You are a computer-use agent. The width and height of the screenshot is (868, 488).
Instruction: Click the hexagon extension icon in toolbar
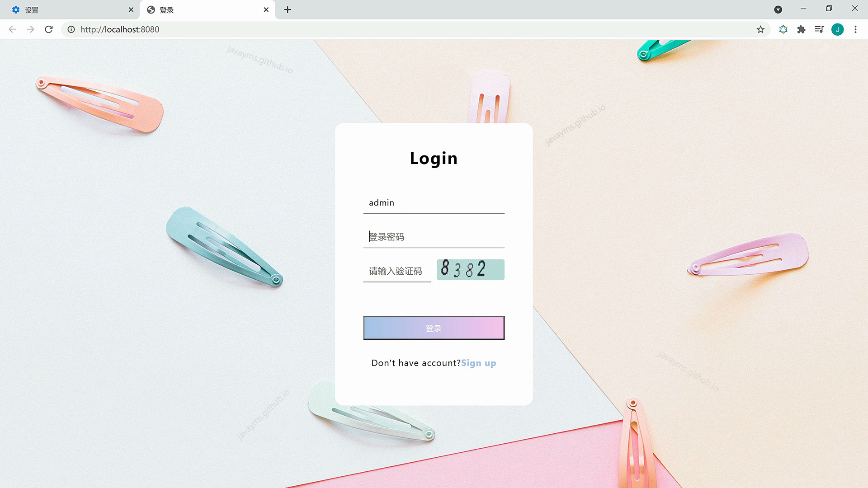click(783, 29)
